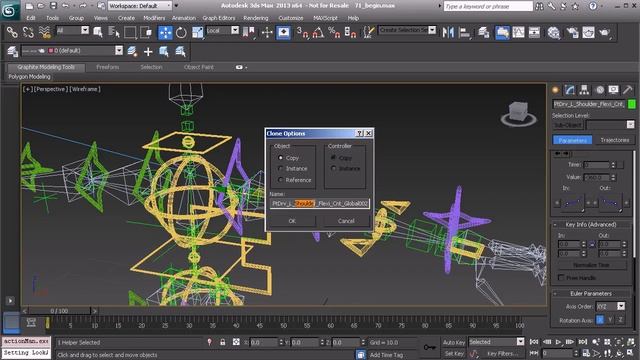Open the Material Editor icon
Screen dimensions: 640x360
(x=553, y=32)
